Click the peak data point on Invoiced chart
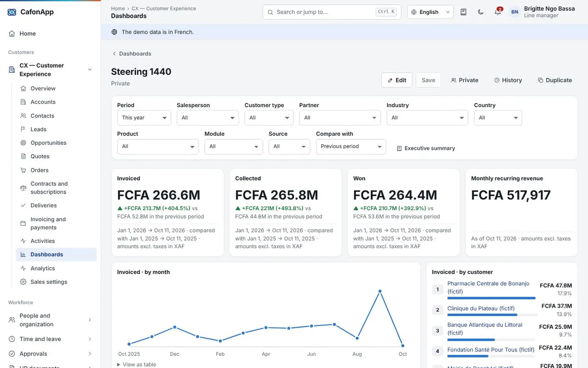588x368 pixels. tap(380, 291)
